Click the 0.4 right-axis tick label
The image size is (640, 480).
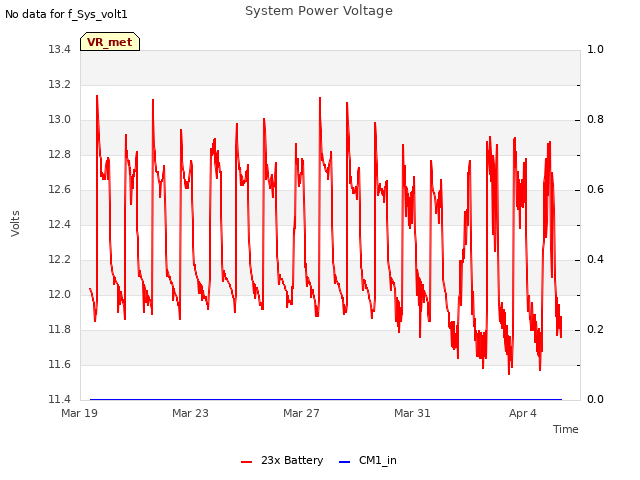[595, 260]
